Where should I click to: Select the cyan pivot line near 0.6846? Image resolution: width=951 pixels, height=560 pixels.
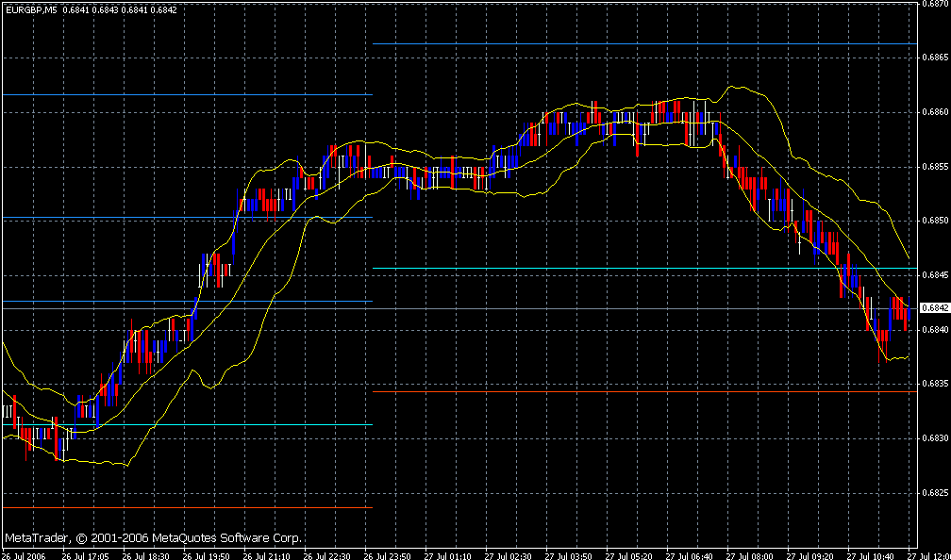(644, 268)
